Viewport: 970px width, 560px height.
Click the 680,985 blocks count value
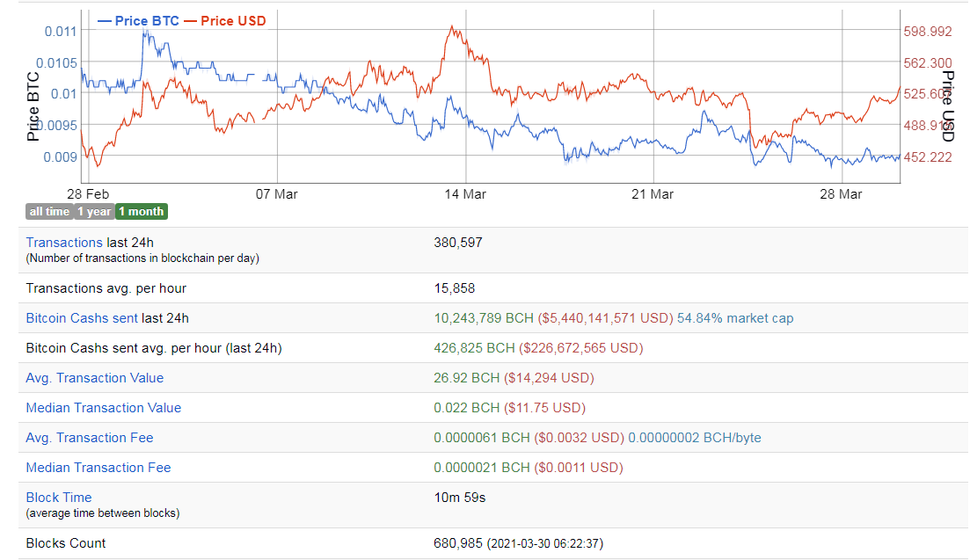coord(457,543)
